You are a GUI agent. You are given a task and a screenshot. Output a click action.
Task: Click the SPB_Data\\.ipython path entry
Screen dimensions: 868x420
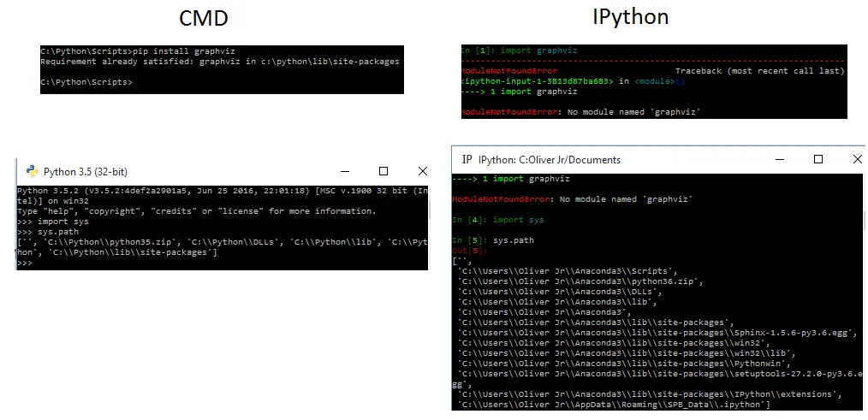coord(614,405)
